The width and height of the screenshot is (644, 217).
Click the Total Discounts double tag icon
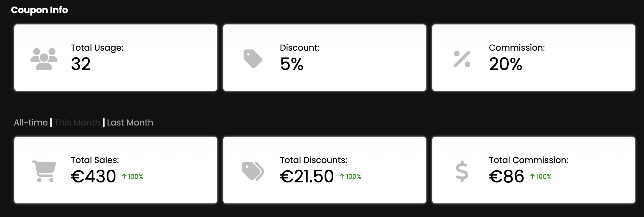253,171
